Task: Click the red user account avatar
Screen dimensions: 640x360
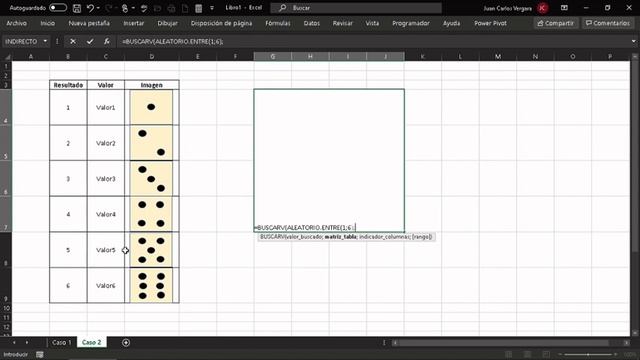Action: coord(542,8)
